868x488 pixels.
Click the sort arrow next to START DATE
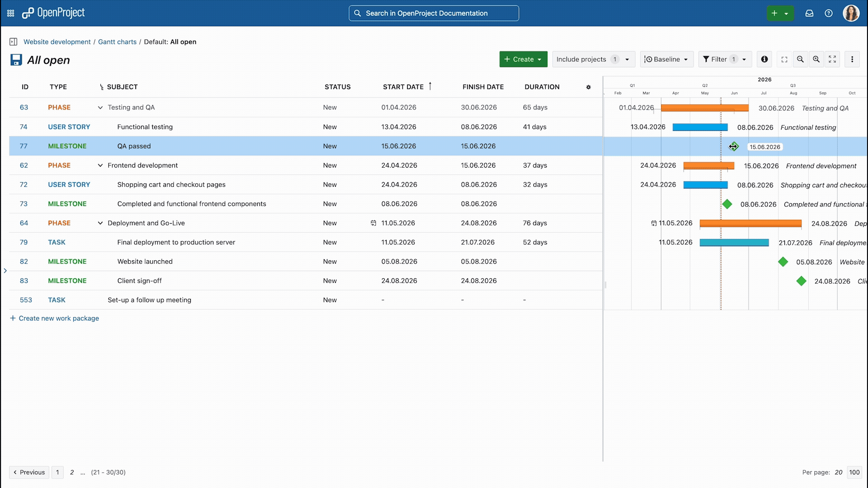point(430,86)
